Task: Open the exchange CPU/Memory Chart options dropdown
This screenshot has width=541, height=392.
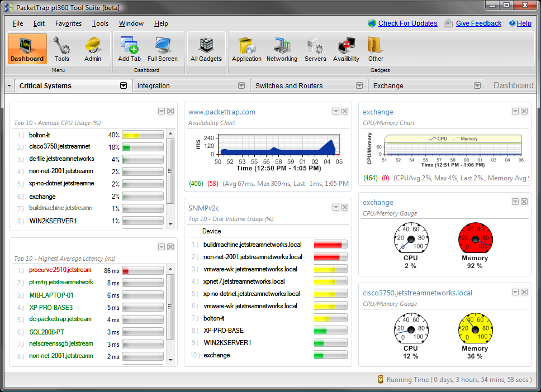Action: pyautogui.click(x=515, y=111)
